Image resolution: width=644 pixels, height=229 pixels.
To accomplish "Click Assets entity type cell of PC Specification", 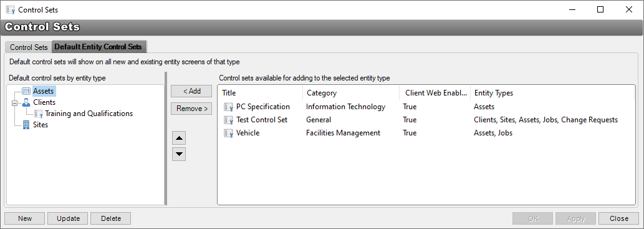I will [x=484, y=107].
